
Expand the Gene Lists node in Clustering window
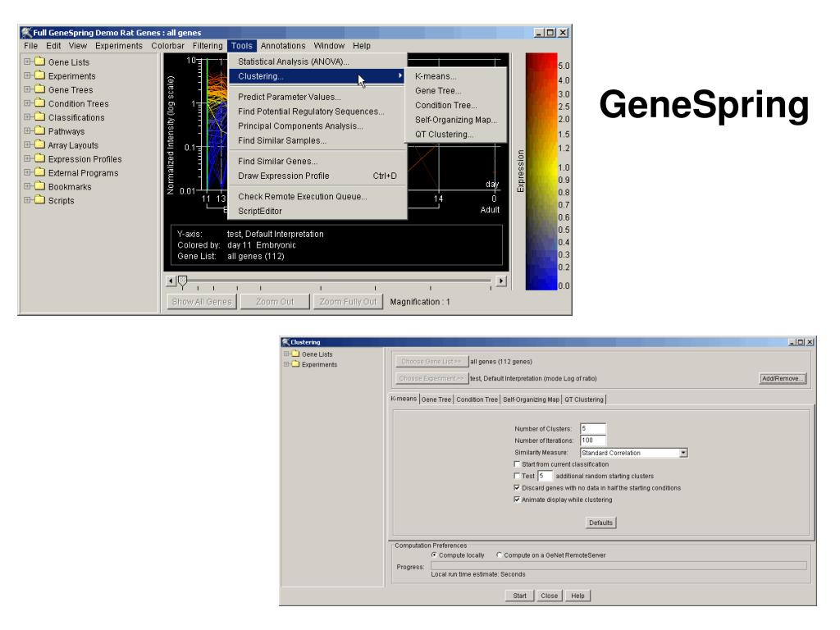coord(286,354)
